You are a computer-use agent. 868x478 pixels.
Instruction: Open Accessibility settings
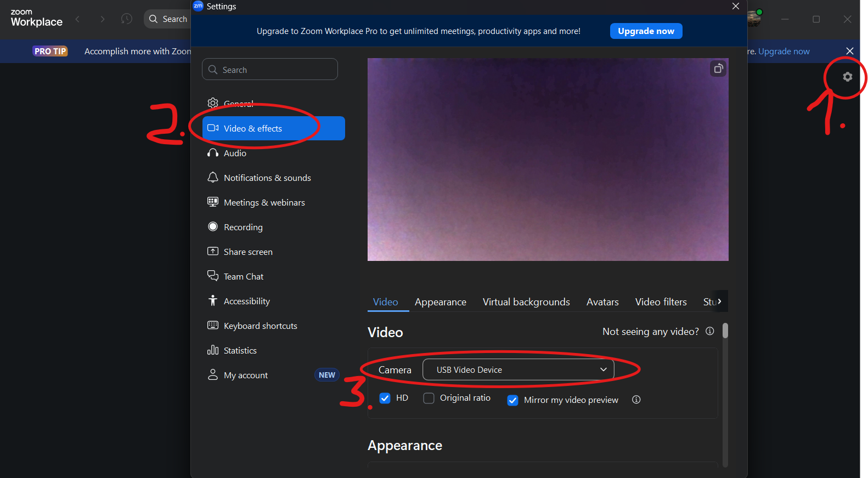[246, 301]
